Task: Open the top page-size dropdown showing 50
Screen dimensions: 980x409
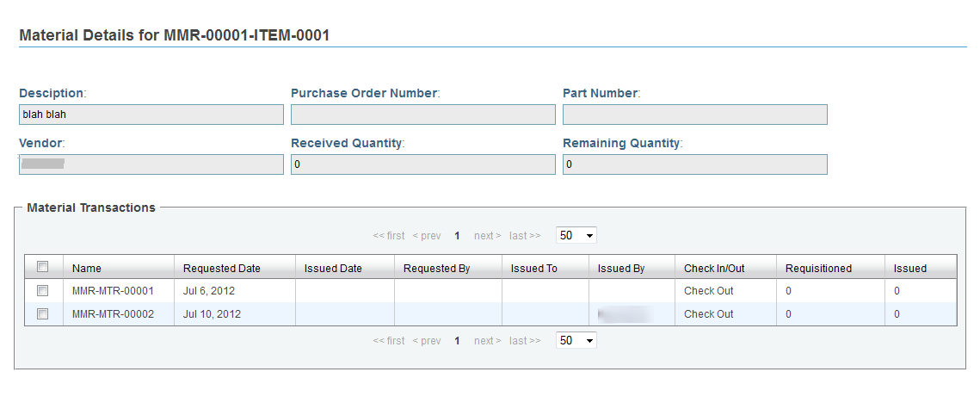Action: pyautogui.click(x=576, y=236)
